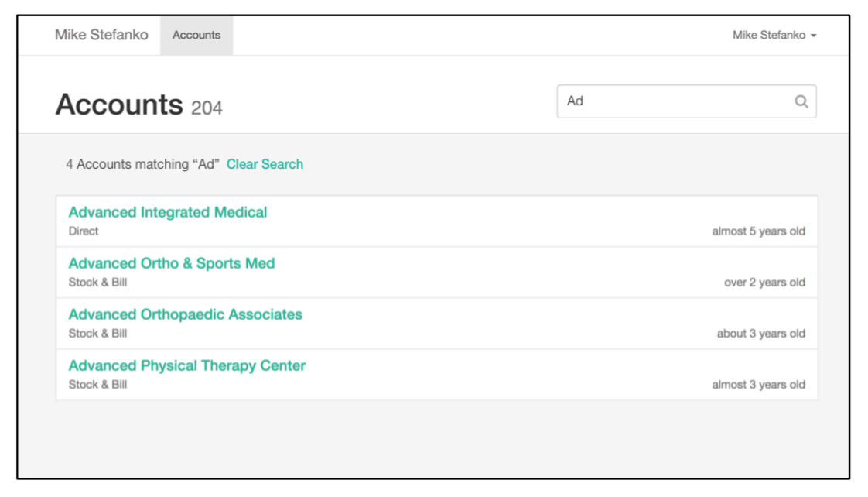
Task: Click the "about 3 years old" age label
Action: point(760,334)
